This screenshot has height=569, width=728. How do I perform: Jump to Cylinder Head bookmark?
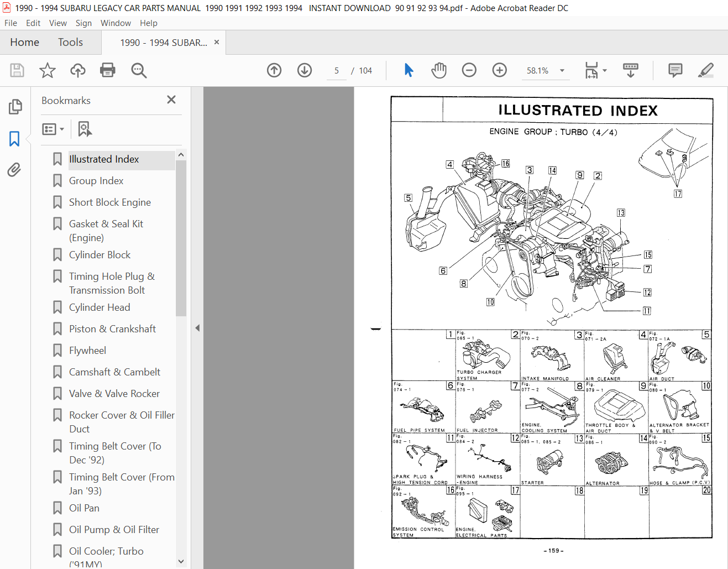point(99,307)
